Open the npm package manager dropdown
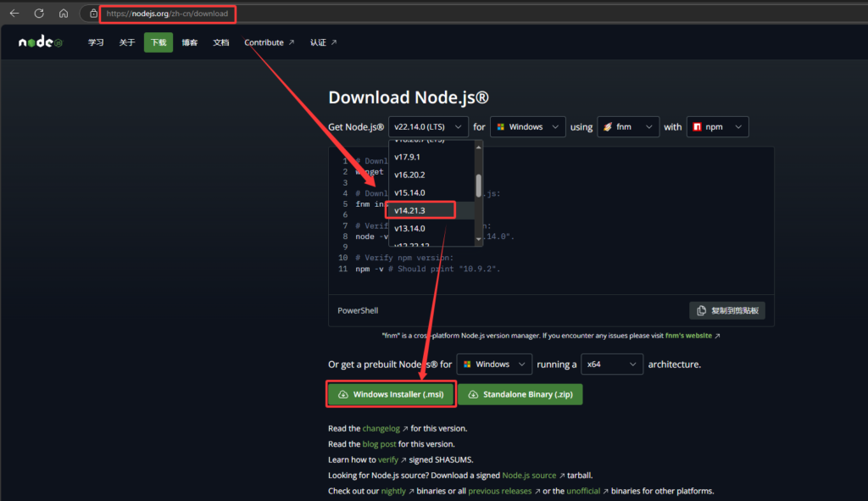 coord(717,127)
